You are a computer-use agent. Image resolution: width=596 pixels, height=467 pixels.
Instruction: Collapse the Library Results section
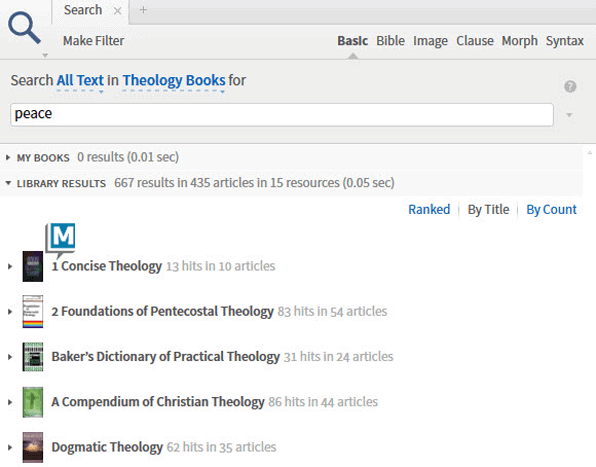8,183
